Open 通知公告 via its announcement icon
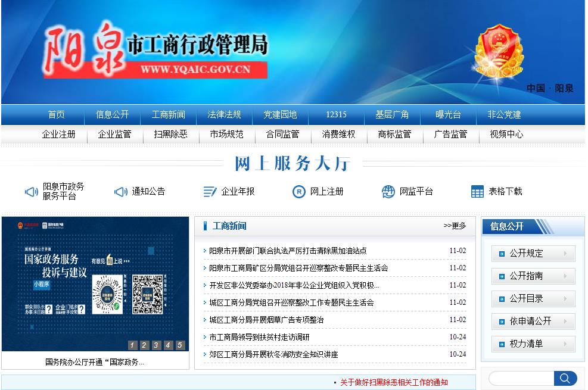Image resolution: width=588 pixels, height=390 pixels. [x=122, y=191]
